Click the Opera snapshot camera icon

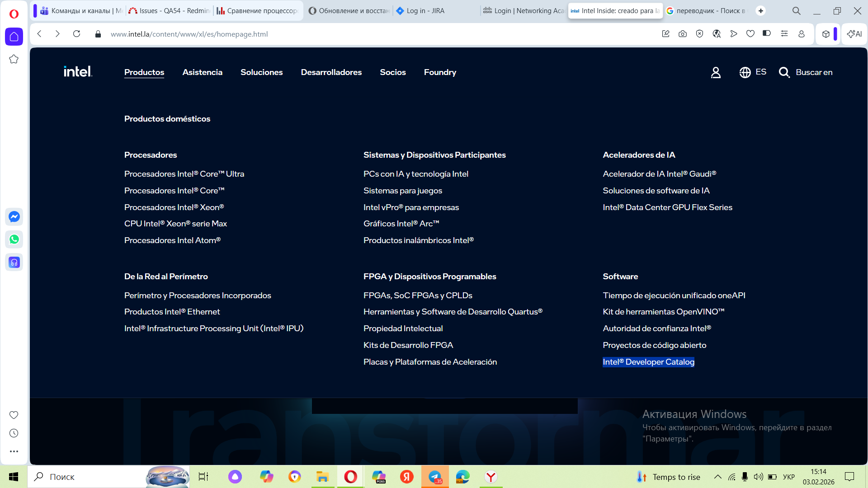683,34
